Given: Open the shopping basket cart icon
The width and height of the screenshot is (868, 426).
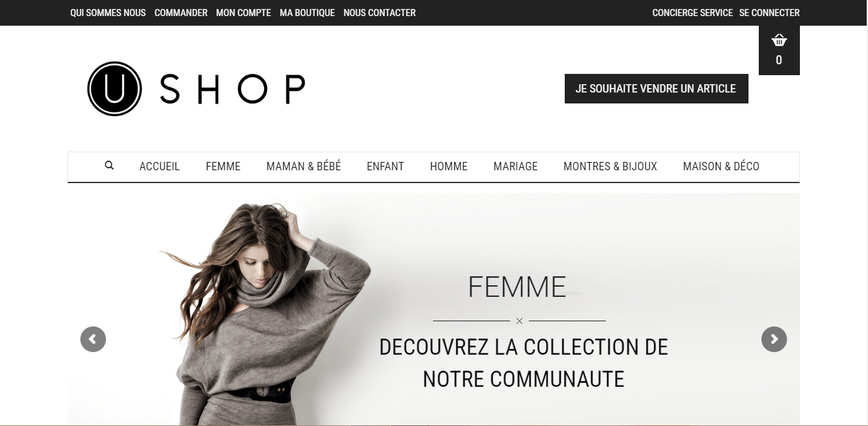Looking at the screenshot, I should tap(779, 40).
